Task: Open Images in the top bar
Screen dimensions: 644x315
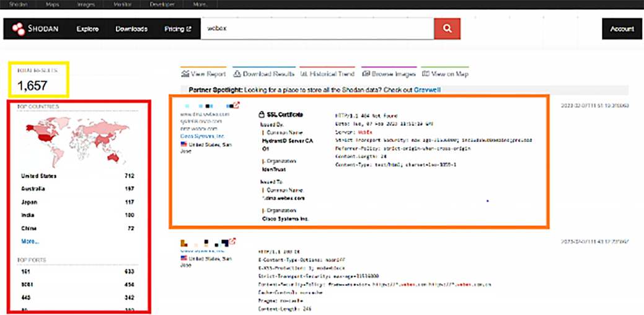Action: [x=86, y=4]
